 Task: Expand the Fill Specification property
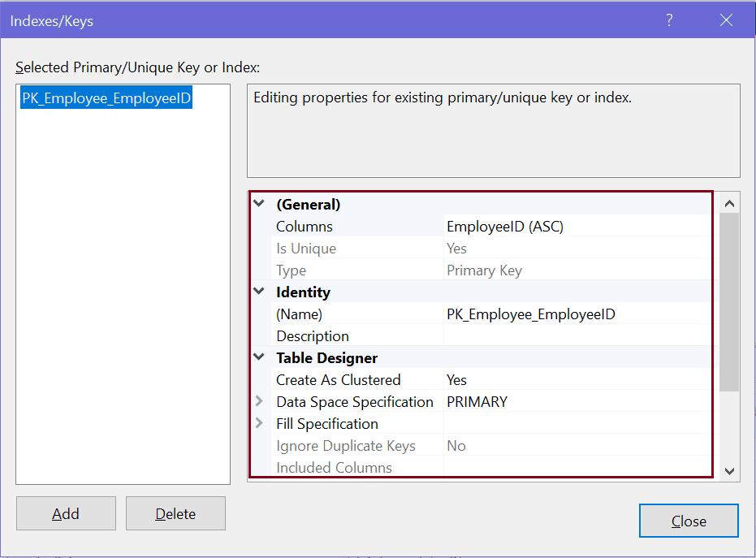click(x=258, y=423)
